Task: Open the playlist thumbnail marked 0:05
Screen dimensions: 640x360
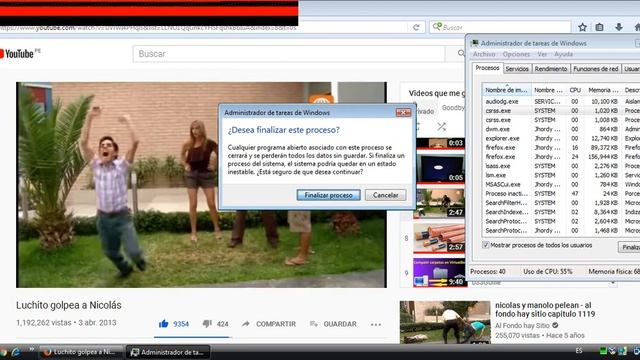Action: 440,169
